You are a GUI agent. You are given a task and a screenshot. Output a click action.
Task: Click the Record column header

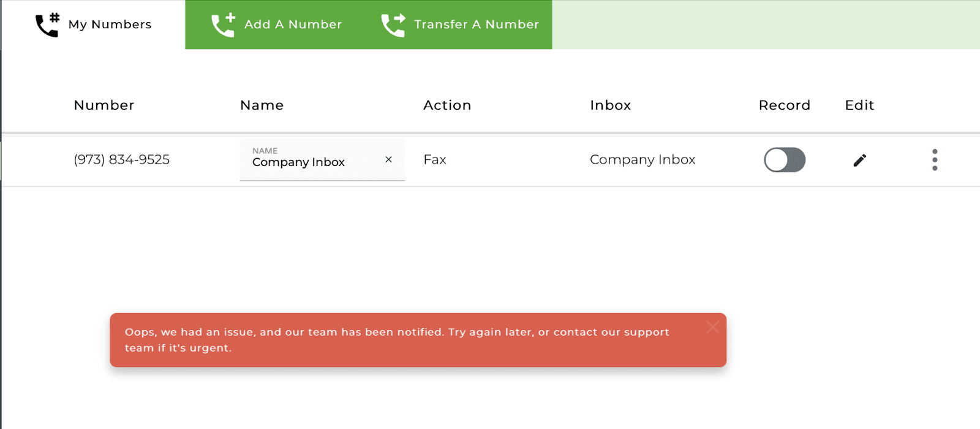click(x=785, y=105)
